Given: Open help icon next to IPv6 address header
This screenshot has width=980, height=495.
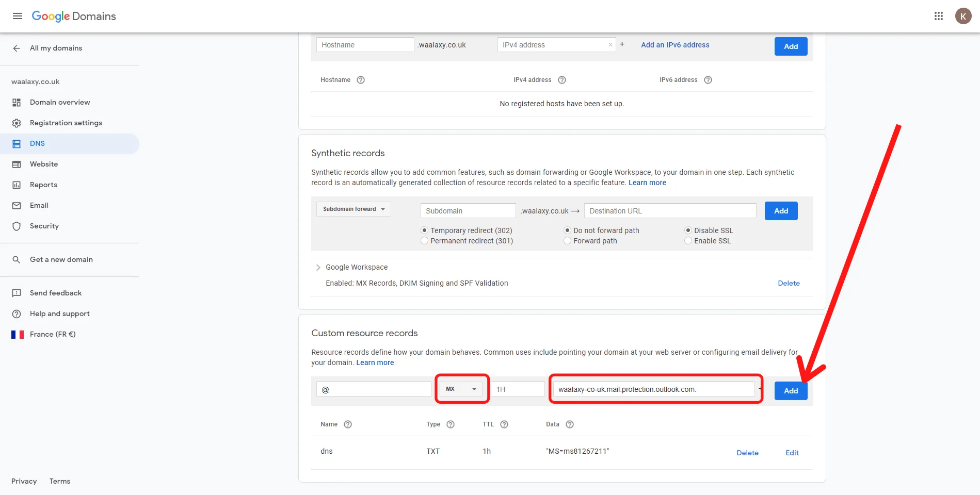Looking at the screenshot, I should pyautogui.click(x=708, y=80).
